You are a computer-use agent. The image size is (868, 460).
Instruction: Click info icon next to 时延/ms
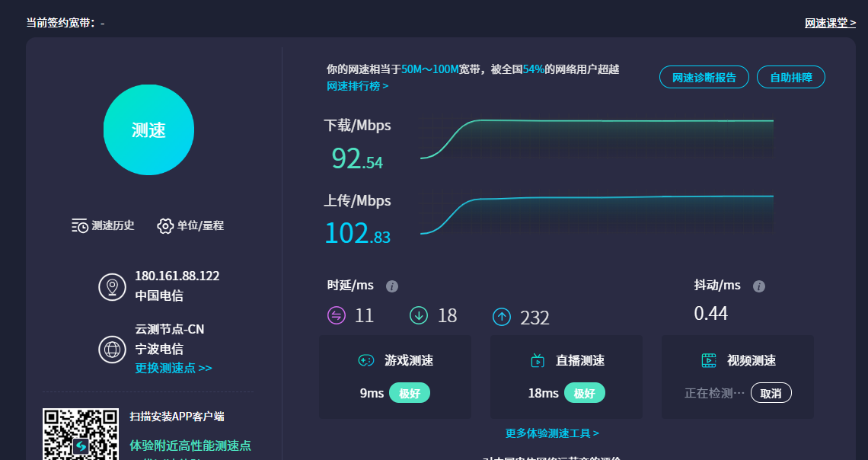392,286
